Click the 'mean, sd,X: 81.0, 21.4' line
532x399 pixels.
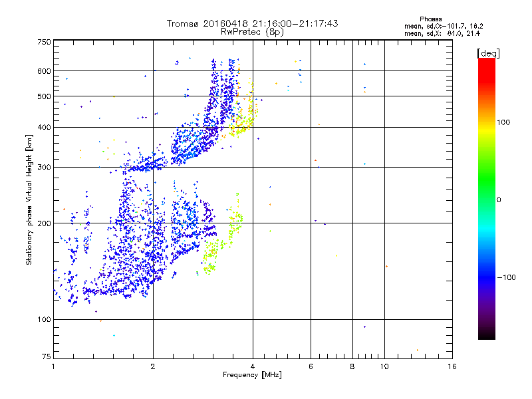442,33
